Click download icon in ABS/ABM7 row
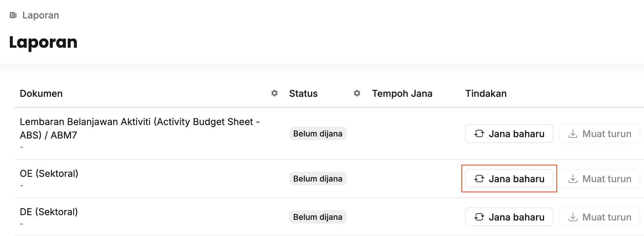Screen dimensions: 644x236 573,134
